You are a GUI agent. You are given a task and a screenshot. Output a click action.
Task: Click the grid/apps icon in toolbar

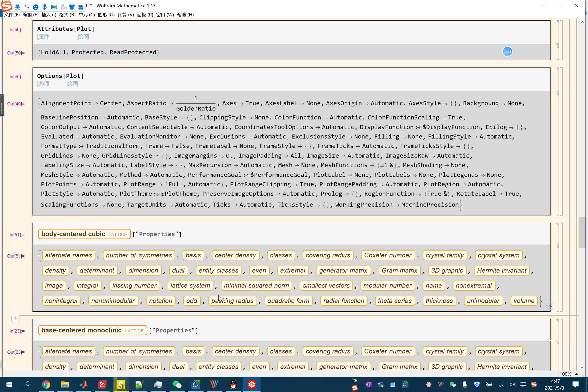pos(81,6)
